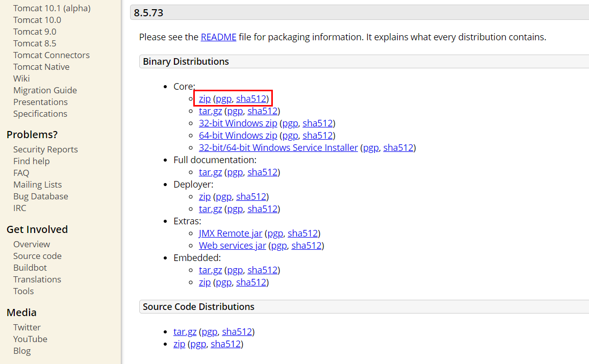View Security Reports under Problems

point(45,149)
